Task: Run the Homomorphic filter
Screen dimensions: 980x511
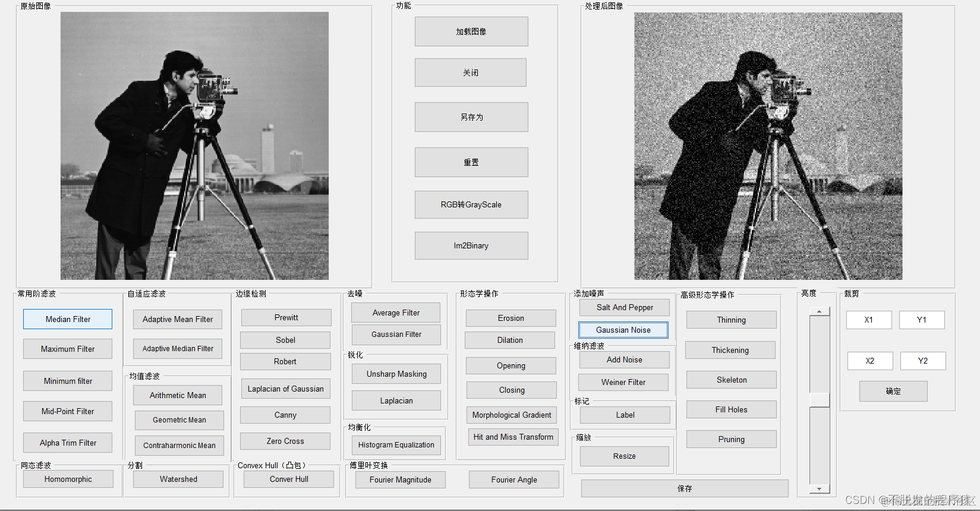Action: 68,479
